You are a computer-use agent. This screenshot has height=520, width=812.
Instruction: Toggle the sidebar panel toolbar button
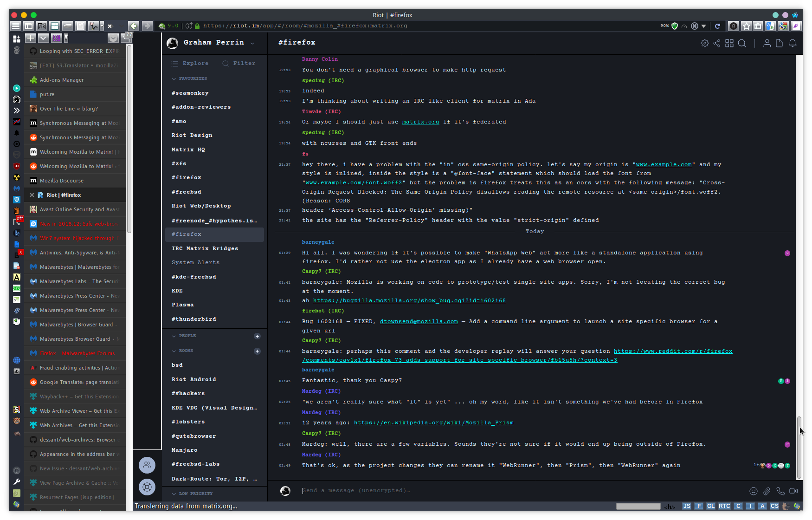(x=29, y=26)
